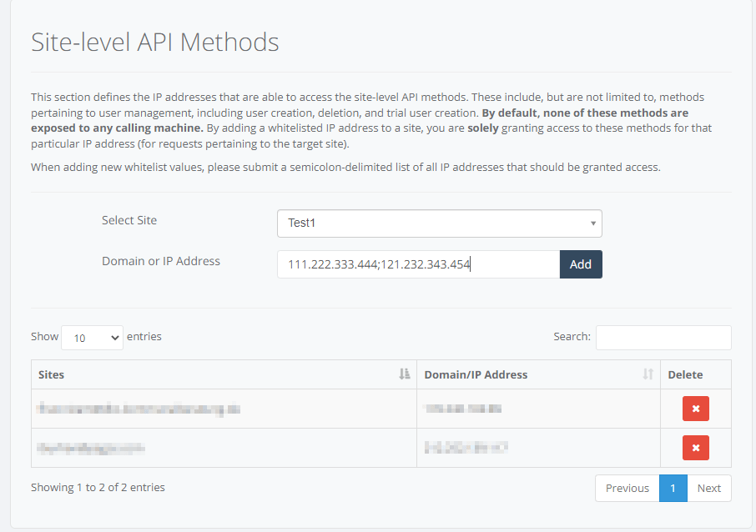Delete the first whitelisted site entry
The height and width of the screenshot is (532, 756).
(695, 409)
